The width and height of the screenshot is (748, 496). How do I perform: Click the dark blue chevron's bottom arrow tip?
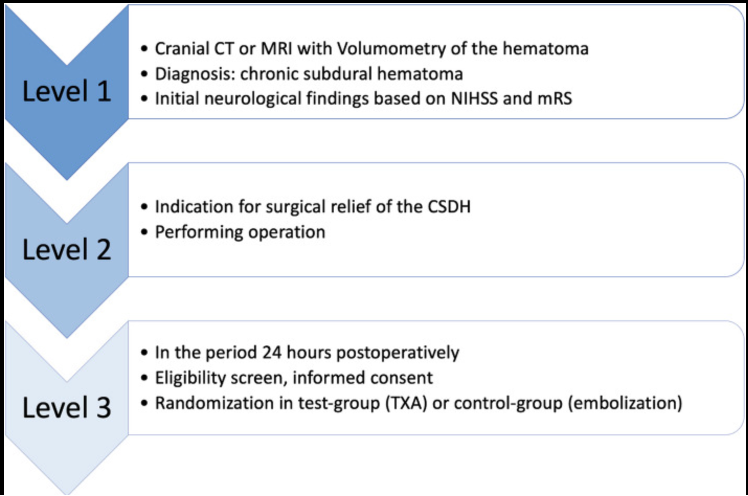click(65, 176)
